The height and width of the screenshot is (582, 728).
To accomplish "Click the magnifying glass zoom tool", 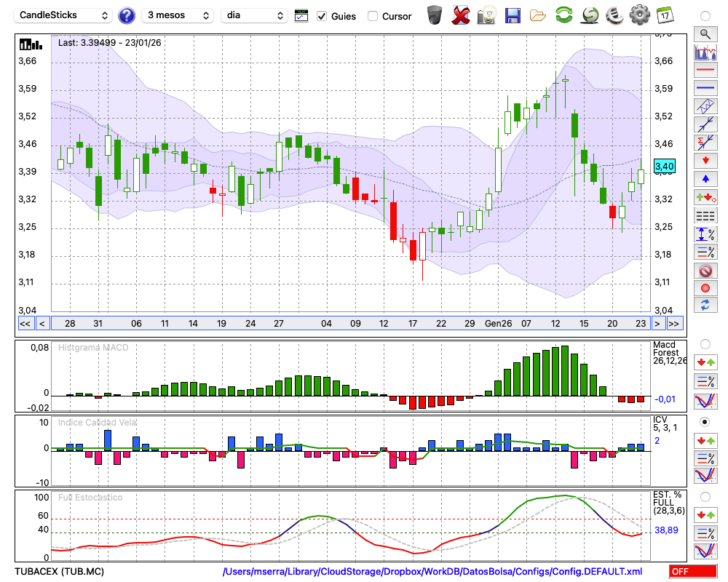I will 705,33.
